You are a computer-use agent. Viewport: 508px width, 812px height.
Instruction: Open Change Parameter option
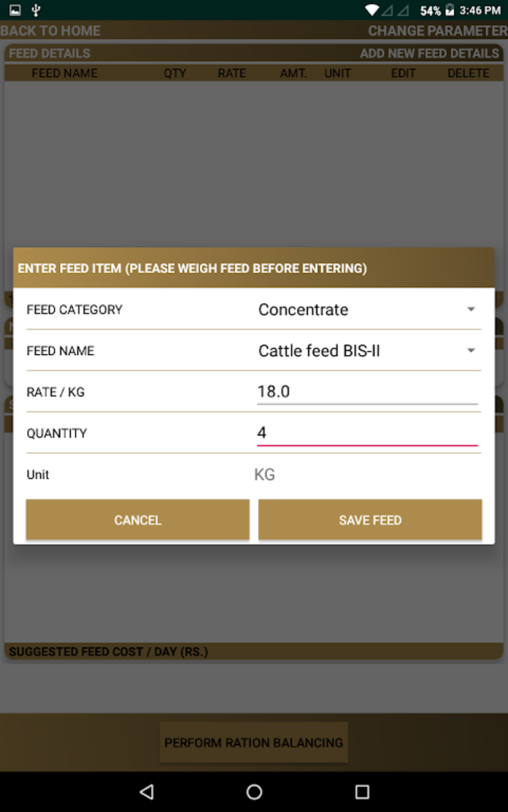(437, 31)
